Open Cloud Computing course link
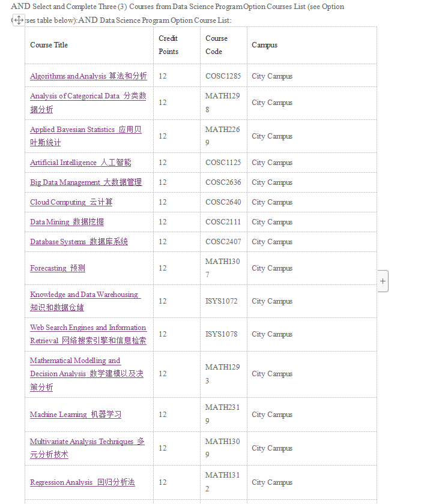Image resolution: width=424 pixels, height=504 pixels. 71,202
